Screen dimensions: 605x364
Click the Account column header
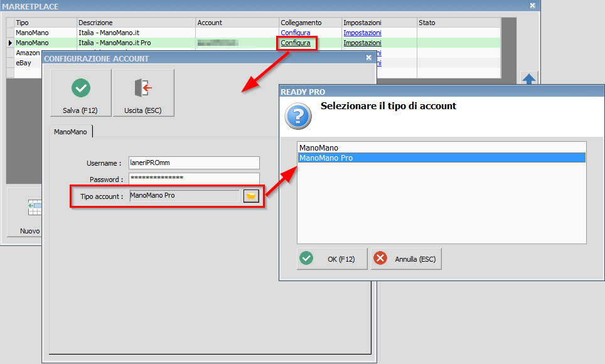pyautogui.click(x=237, y=23)
